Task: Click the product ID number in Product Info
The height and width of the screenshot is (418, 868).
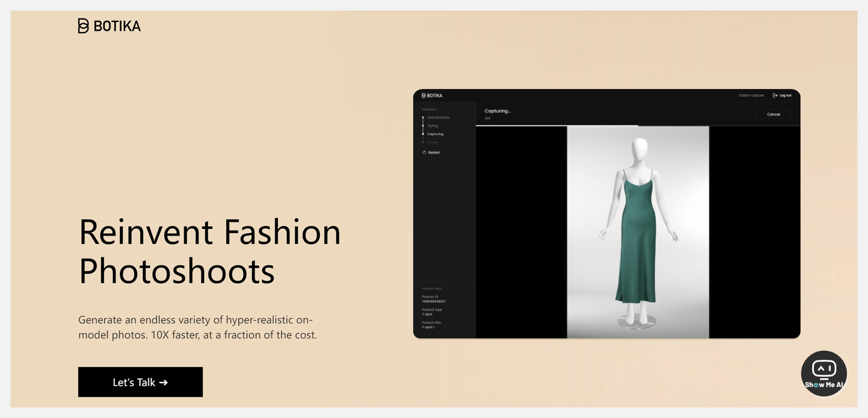Action: coord(434,301)
